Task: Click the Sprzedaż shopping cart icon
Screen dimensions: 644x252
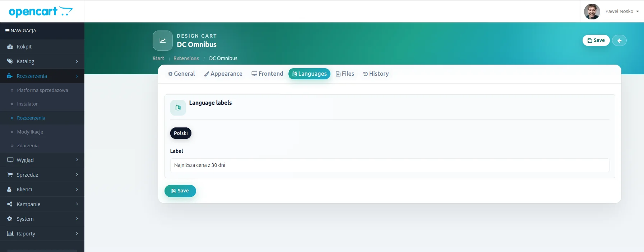Action: (x=10, y=175)
